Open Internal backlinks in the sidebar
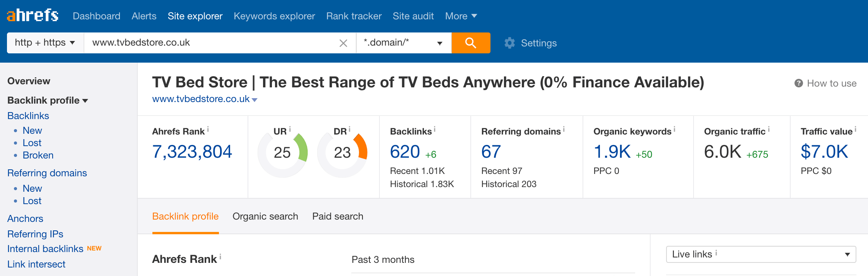 tap(45, 249)
